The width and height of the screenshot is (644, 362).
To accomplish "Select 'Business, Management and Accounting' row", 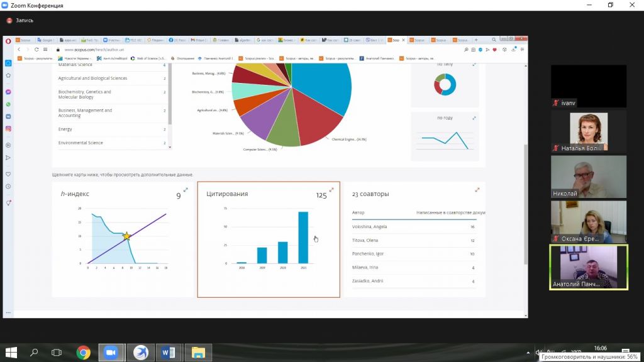I will pyautogui.click(x=112, y=113).
